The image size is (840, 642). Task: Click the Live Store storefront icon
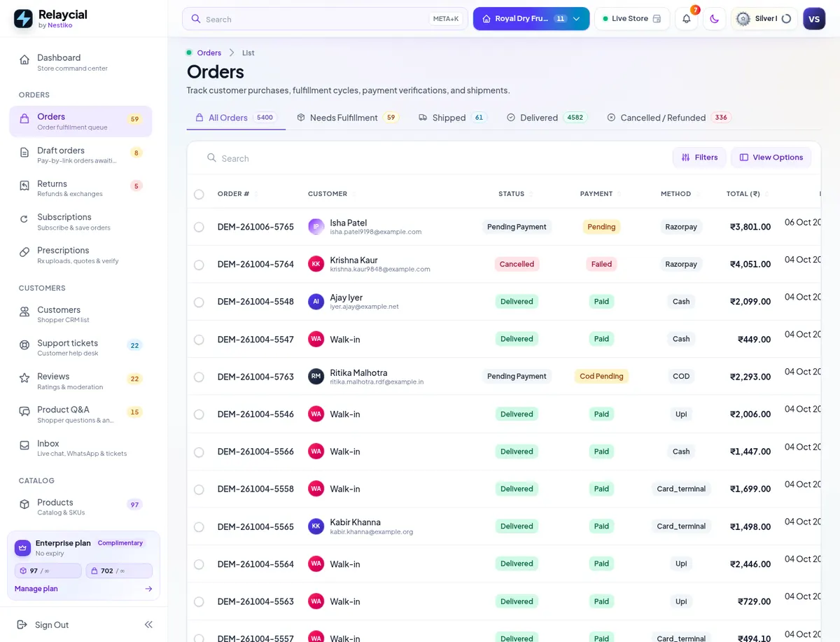657,19
